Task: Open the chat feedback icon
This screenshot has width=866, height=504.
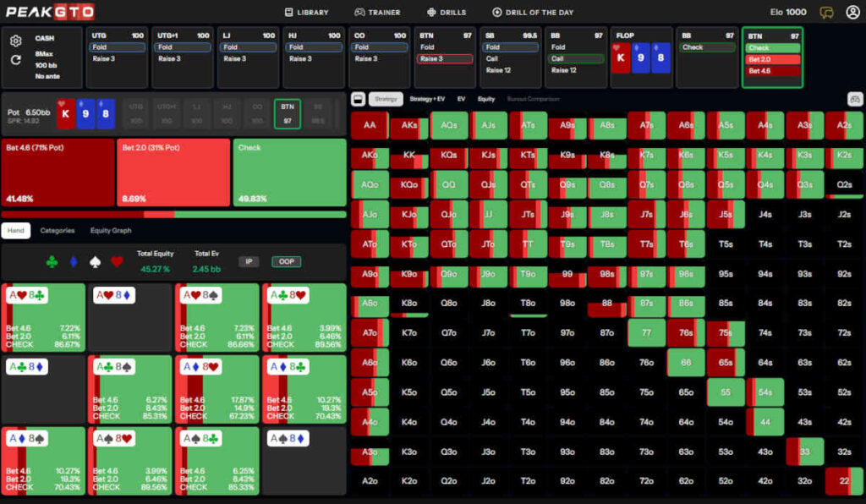Action: (826, 12)
